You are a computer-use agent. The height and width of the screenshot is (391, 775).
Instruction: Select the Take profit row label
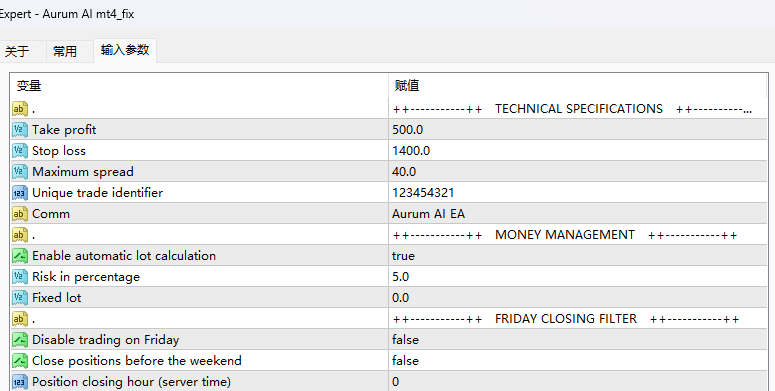pos(64,130)
